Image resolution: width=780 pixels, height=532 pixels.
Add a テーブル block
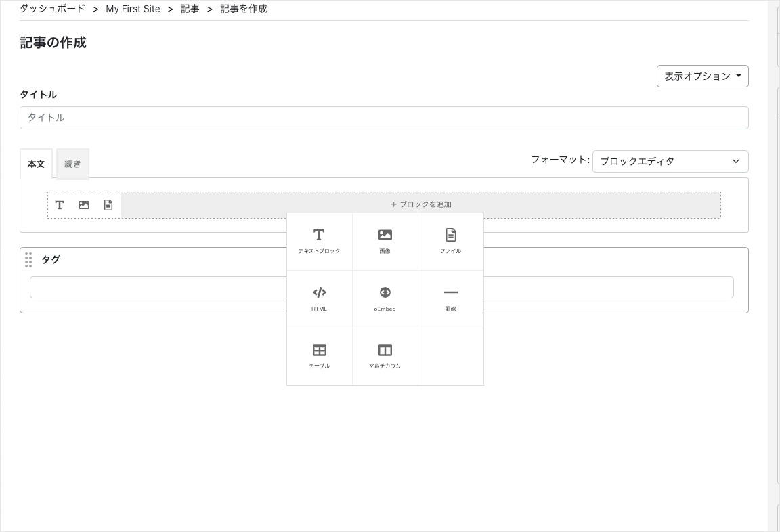(x=319, y=355)
